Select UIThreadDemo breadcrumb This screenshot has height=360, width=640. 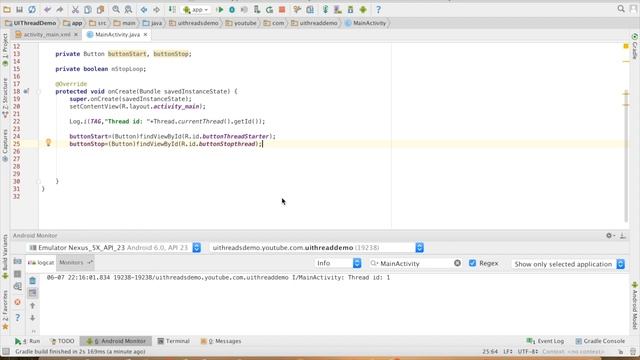31,23
